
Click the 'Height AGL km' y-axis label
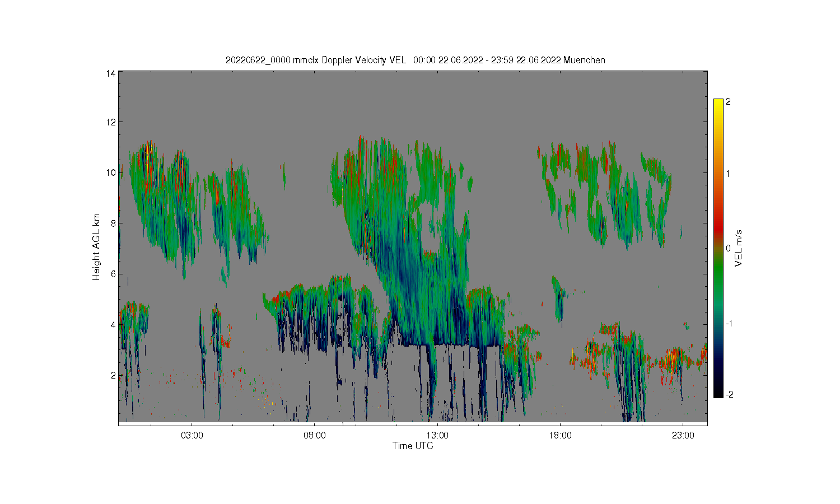pyautogui.click(x=96, y=247)
